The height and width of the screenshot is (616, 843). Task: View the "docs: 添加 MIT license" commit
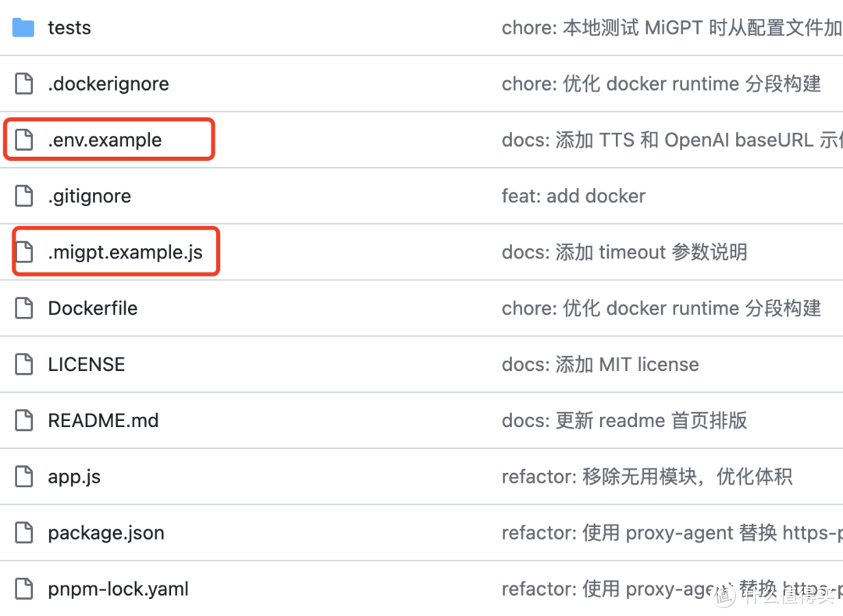pos(600,365)
